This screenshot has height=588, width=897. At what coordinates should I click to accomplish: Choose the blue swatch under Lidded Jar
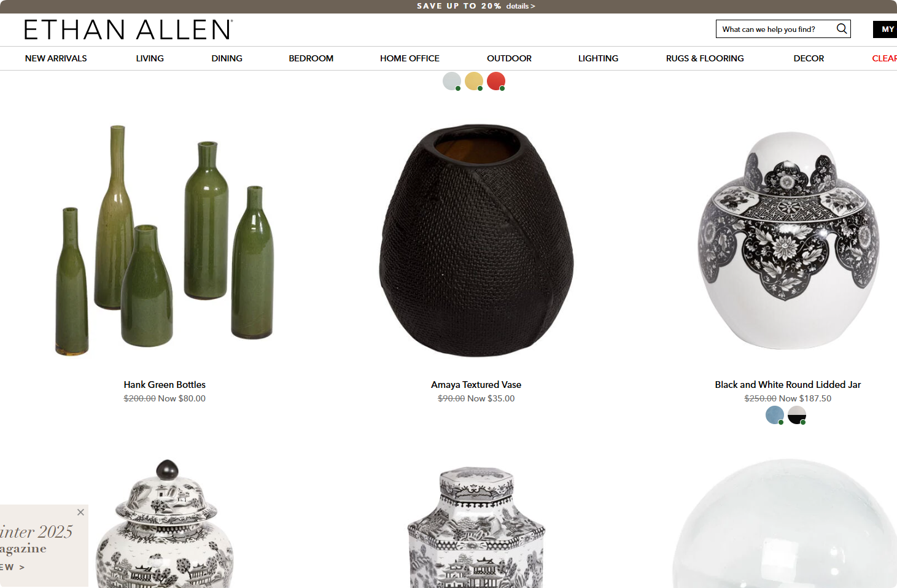(x=775, y=416)
